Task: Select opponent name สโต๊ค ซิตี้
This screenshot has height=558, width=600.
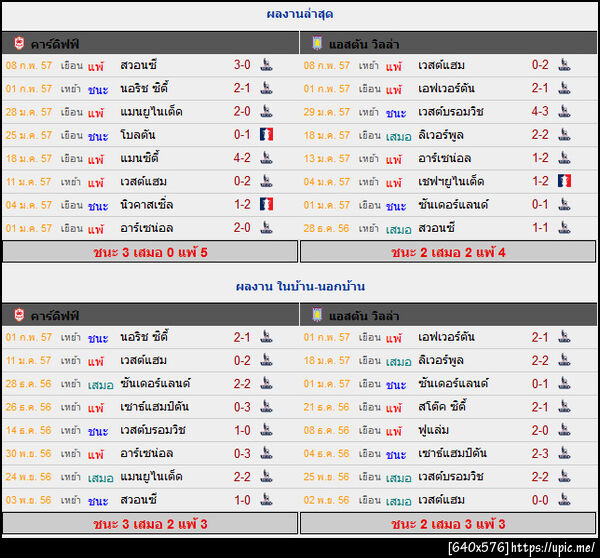Action: pyautogui.click(x=442, y=406)
